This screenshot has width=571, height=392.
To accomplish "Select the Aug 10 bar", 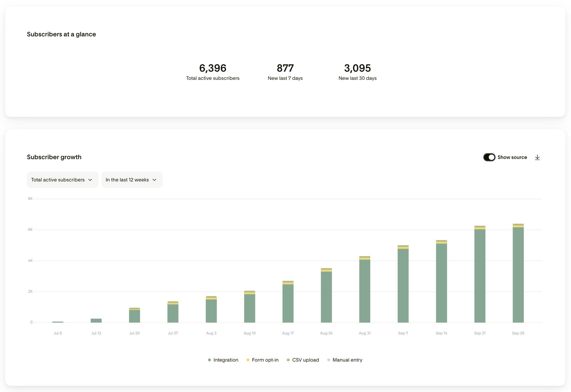I will point(249,307).
